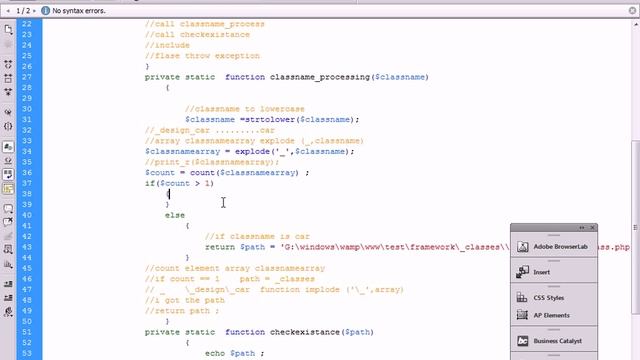The width and height of the screenshot is (640, 360).
Task: Click the Balance Braces icon
Action: pos(8,126)
